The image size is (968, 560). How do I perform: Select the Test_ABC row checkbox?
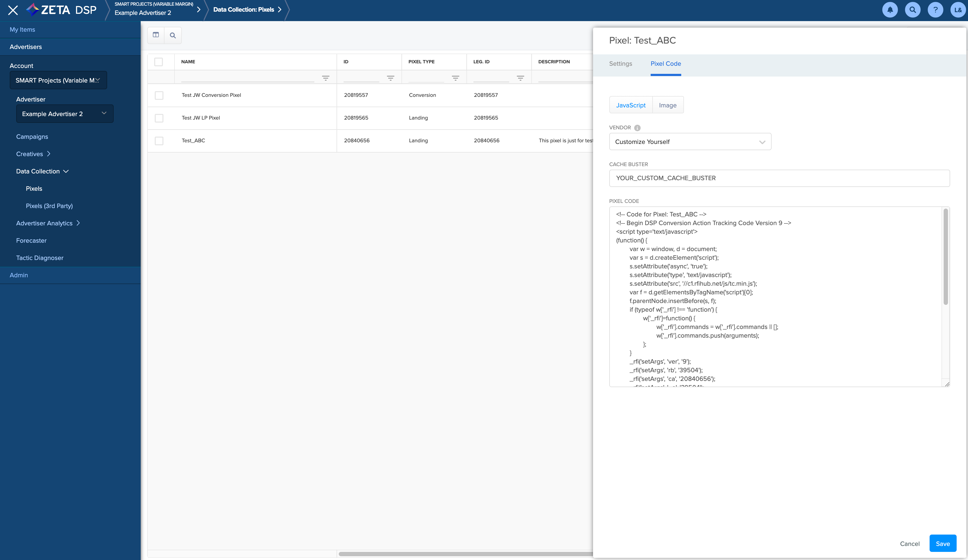pos(159,141)
